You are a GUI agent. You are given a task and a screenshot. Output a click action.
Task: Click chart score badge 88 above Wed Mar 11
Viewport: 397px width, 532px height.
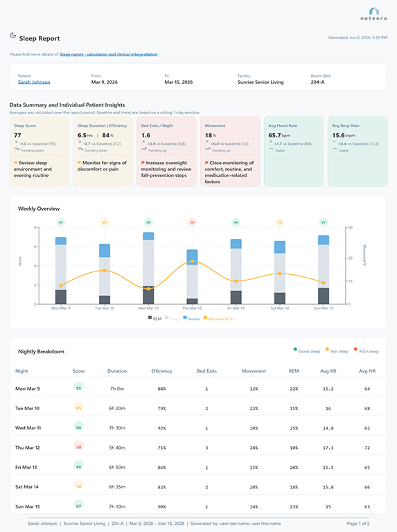click(x=148, y=222)
